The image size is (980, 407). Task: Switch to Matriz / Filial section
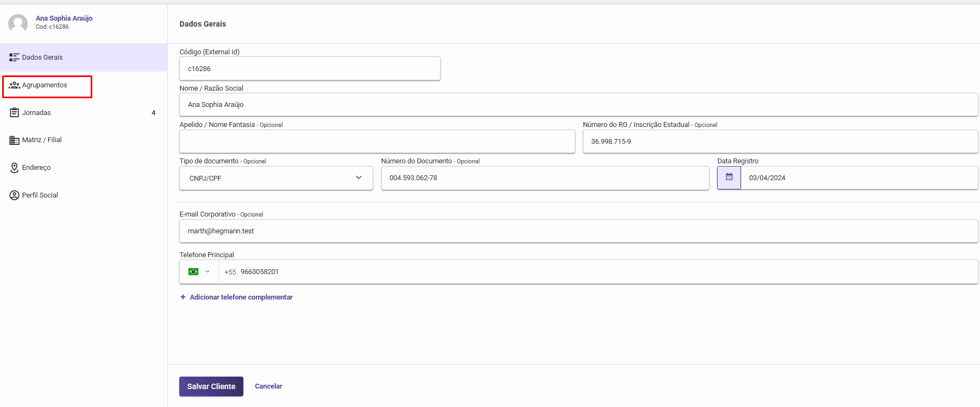(84, 140)
